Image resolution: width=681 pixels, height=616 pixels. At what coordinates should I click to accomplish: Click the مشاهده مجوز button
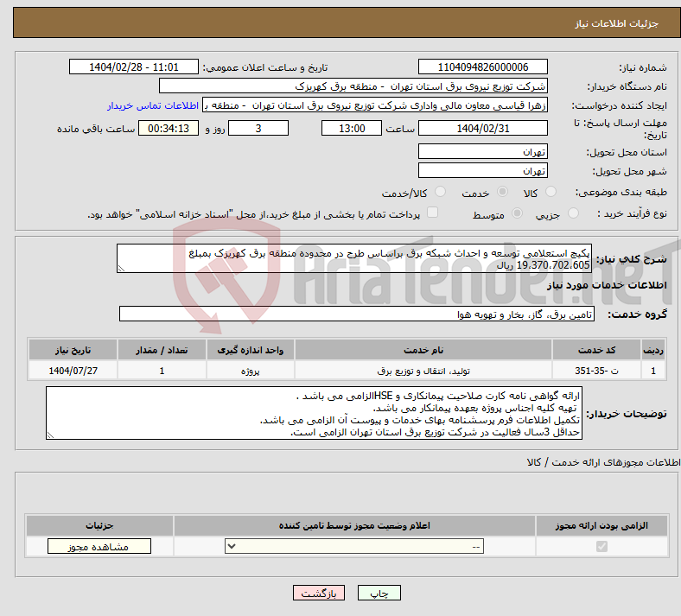tap(99, 546)
